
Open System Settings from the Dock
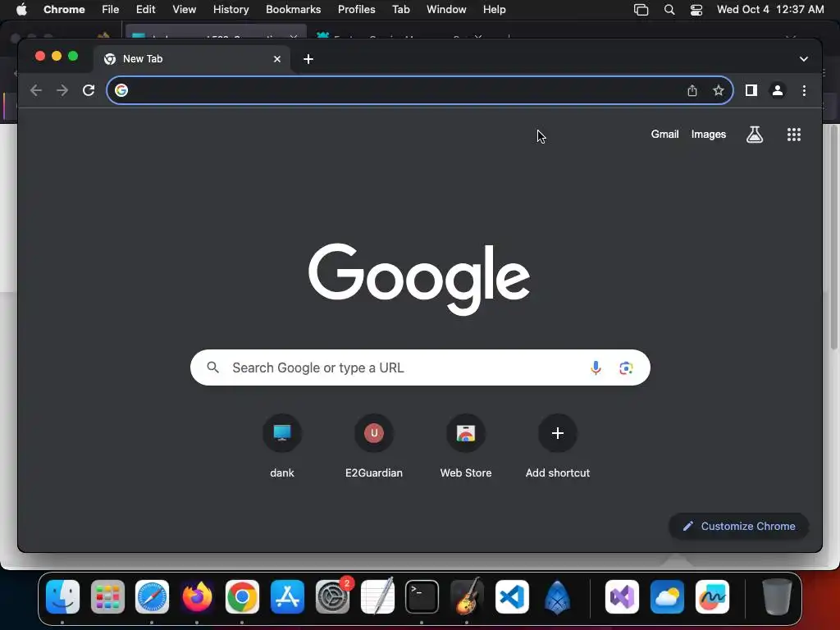pyautogui.click(x=332, y=597)
